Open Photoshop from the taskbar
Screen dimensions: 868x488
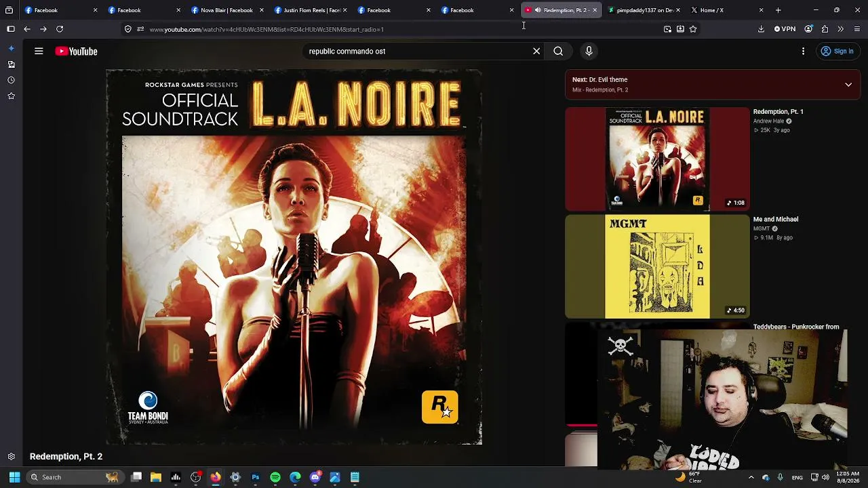click(x=256, y=477)
